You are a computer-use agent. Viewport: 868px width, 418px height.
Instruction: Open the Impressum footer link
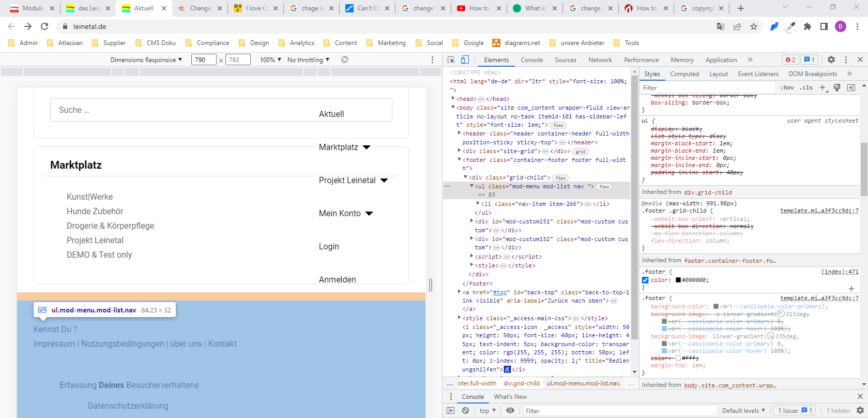(x=54, y=344)
